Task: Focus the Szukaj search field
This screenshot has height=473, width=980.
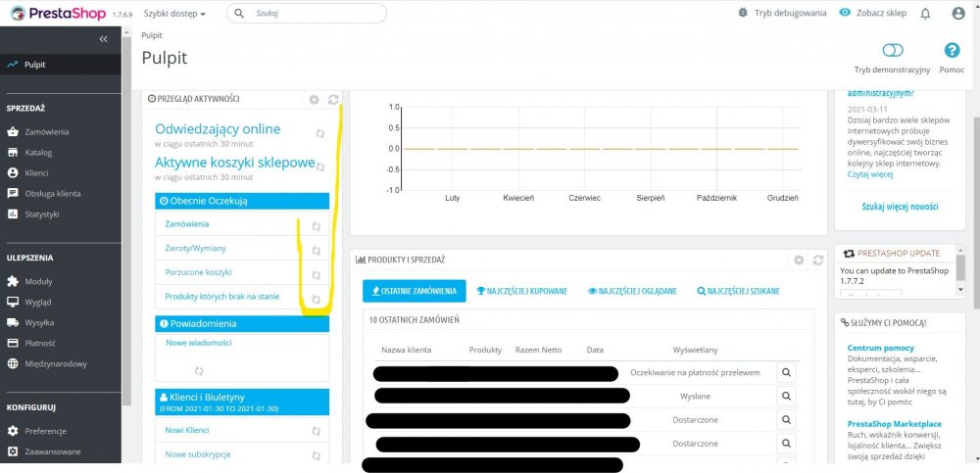Action: 306,13
